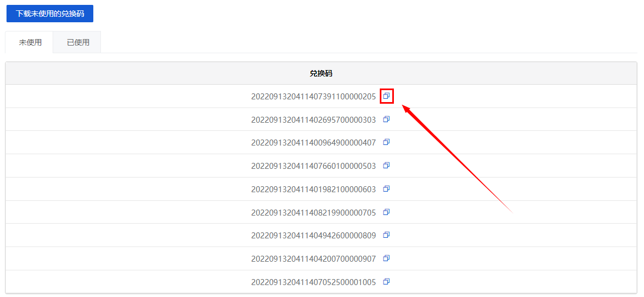The width and height of the screenshot is (644, 297).
Task: Select code text ending in 00000503
Action: 314,166
